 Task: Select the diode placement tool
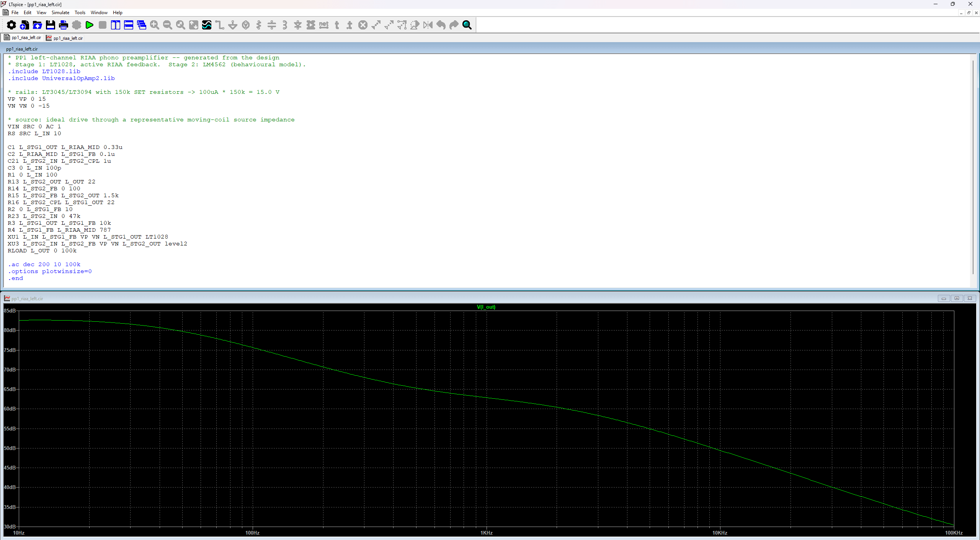tap(298, 25)
